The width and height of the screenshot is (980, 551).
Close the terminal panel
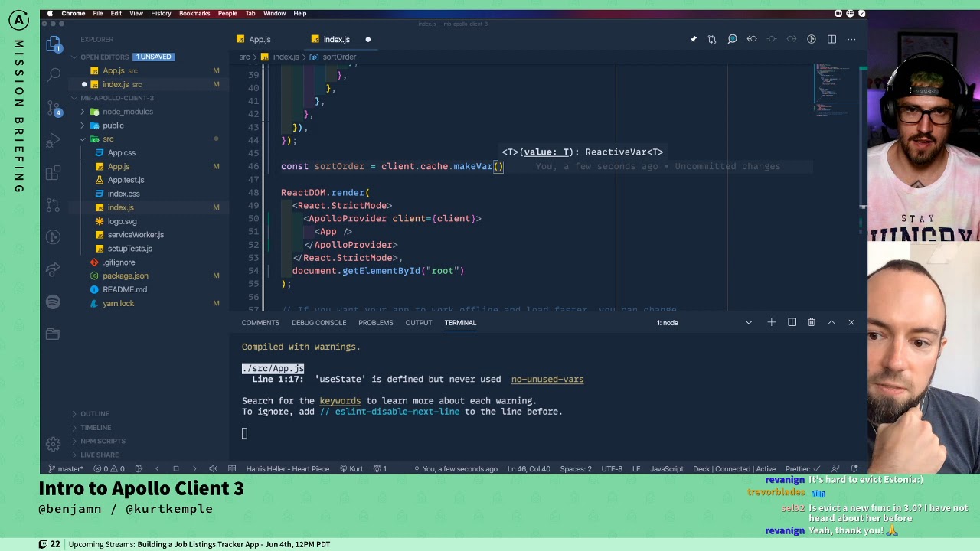[851, 323]
